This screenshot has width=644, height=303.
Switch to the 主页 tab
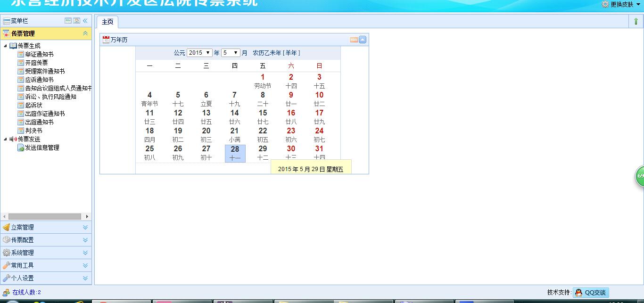click(107, 22)
